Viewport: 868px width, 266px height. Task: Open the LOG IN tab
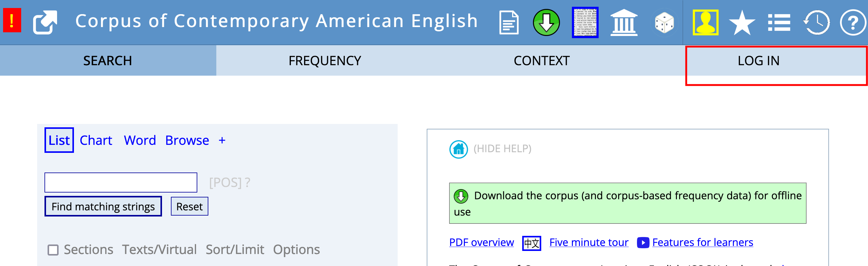click(x=758, y=61)
